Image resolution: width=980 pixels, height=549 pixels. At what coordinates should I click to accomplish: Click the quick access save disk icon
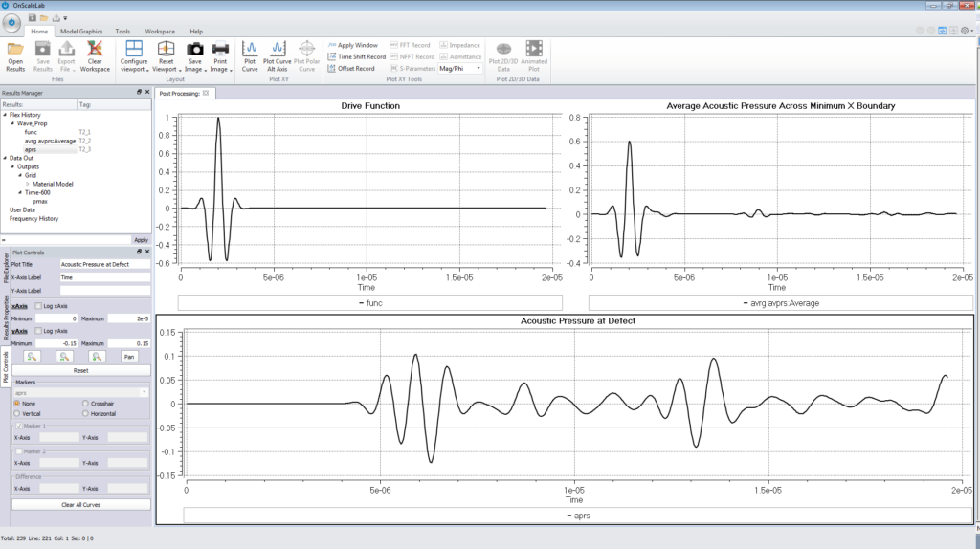click(33, 18)
